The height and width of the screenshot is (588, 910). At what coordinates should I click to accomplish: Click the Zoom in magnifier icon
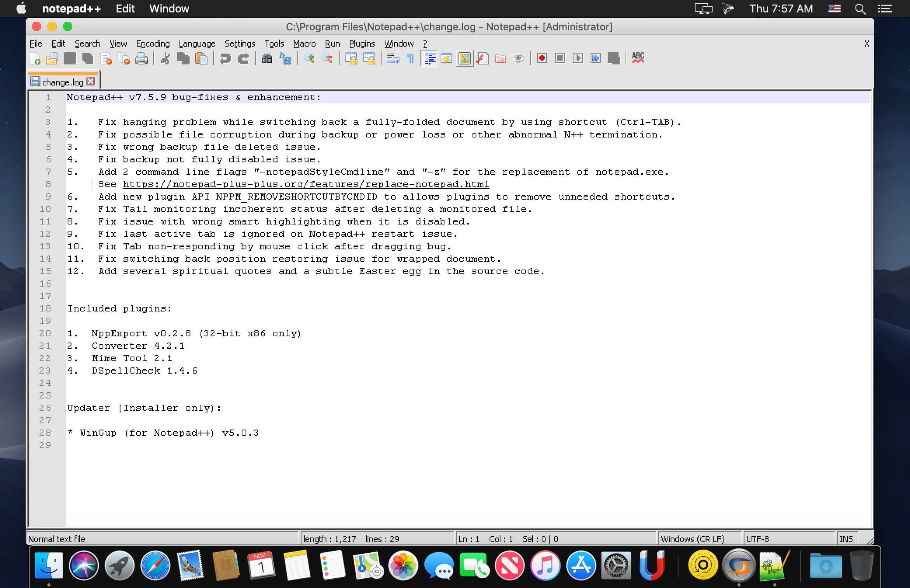point(309,59)
